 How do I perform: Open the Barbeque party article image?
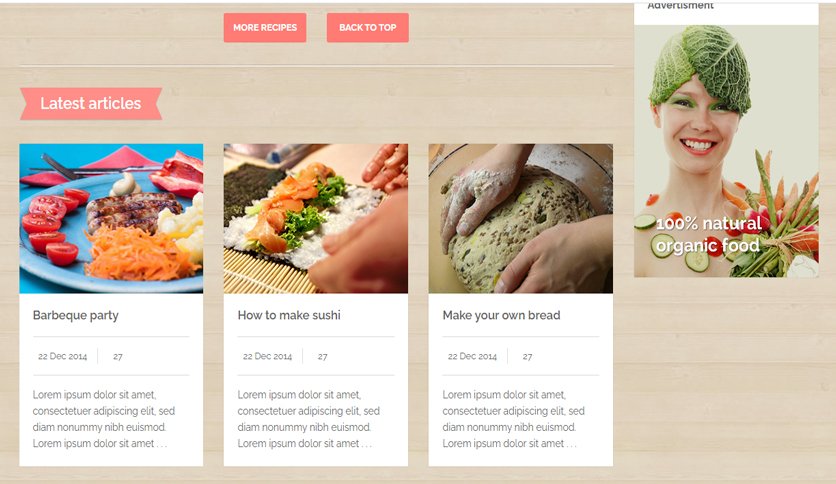111,219
